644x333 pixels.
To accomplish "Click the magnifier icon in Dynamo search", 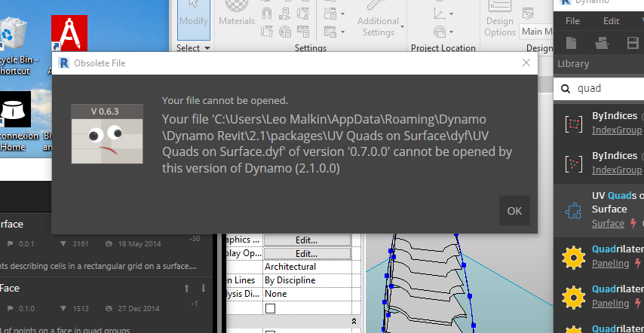I will 566,89.
